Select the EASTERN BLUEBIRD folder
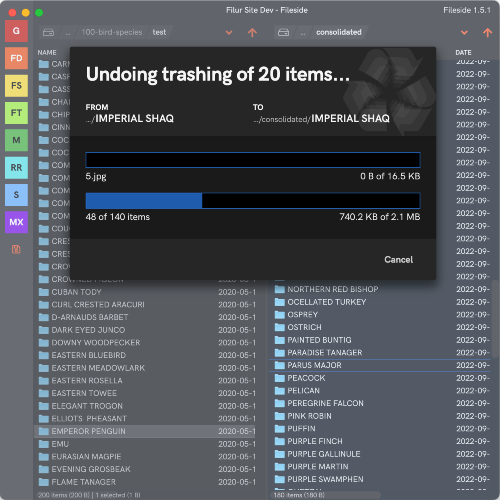Viewport: 500px width, 500px height. pyautogui.click(x=146, y=355)
